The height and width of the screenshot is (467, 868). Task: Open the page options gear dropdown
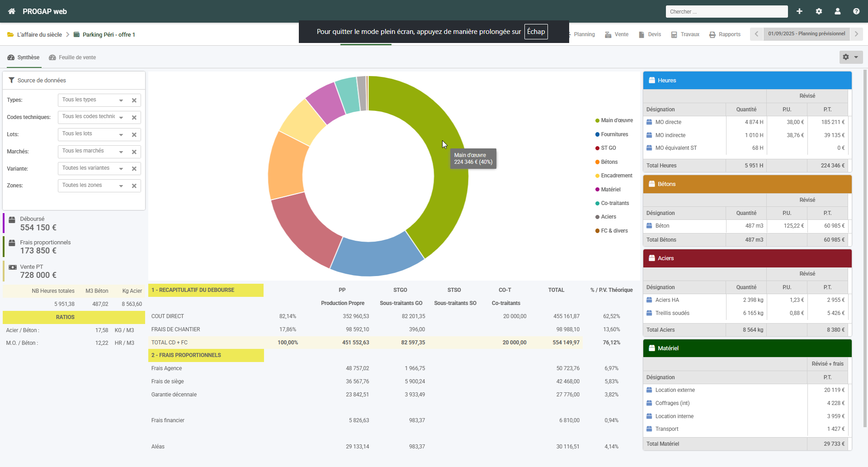[x=851, y=57]
